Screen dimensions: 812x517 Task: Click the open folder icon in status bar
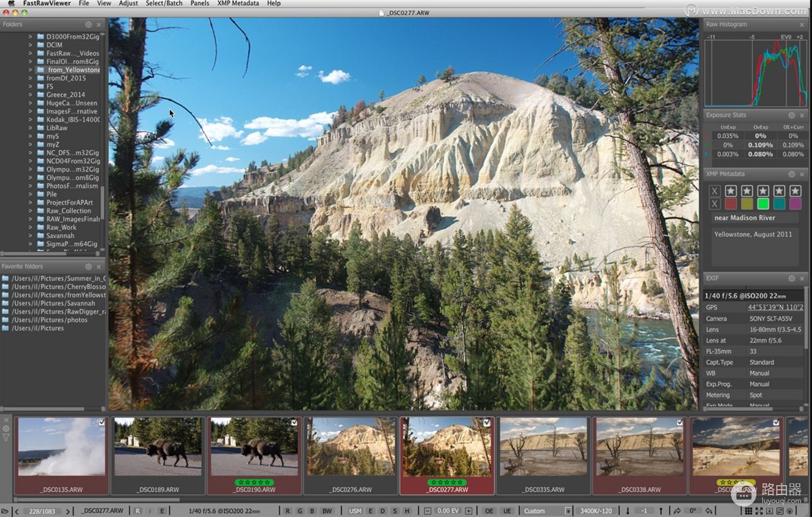point(5,511)
